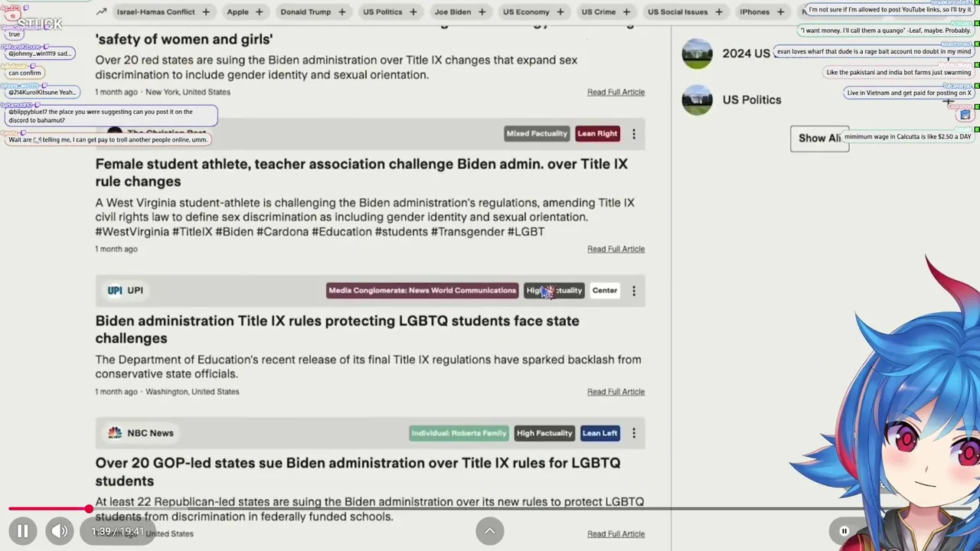The width and height of the screenshot is (980, 551).
Task: Click 'New York, United States' location text
Action: [x=188, y=92]
